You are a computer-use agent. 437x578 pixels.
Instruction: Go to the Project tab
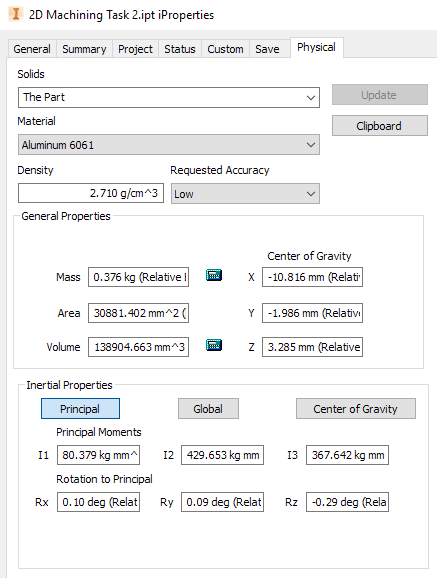coord(135,49)
